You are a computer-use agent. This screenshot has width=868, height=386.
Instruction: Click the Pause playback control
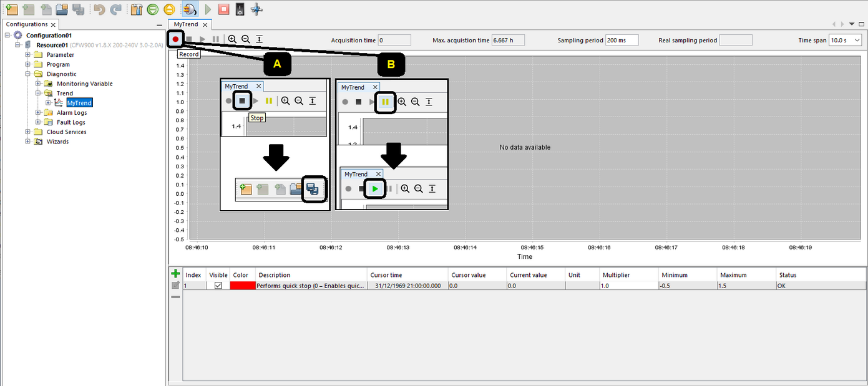pos(215,39)
